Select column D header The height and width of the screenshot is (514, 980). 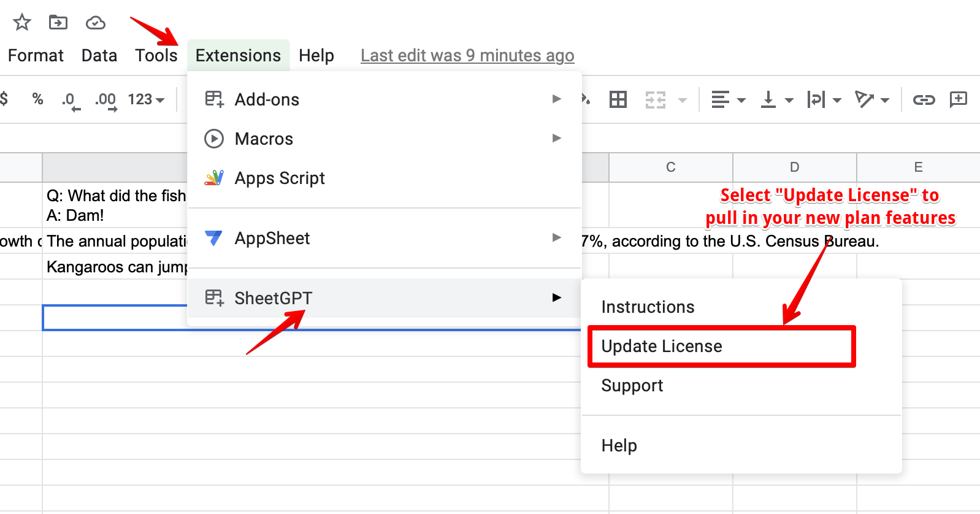coord(794,167)
